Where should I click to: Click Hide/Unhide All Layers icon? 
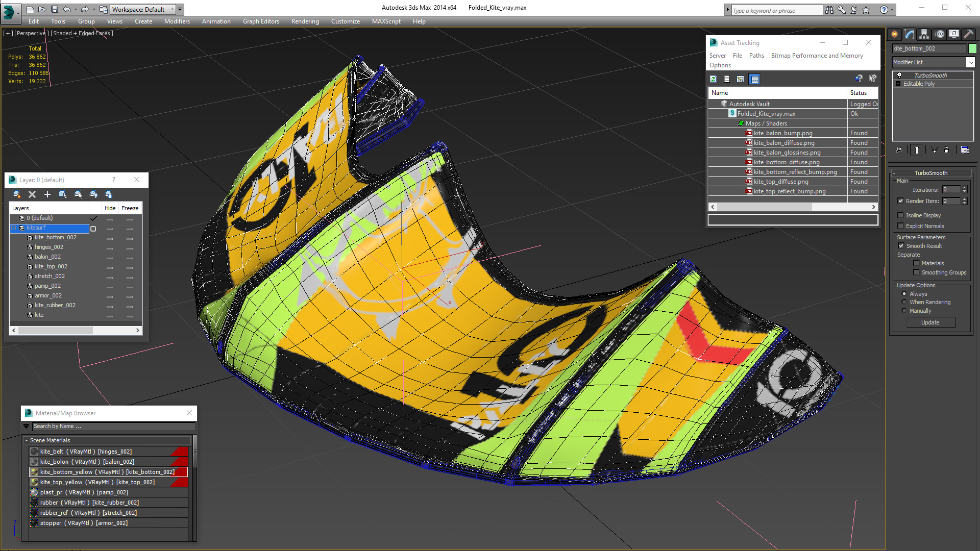pos(93,194)
